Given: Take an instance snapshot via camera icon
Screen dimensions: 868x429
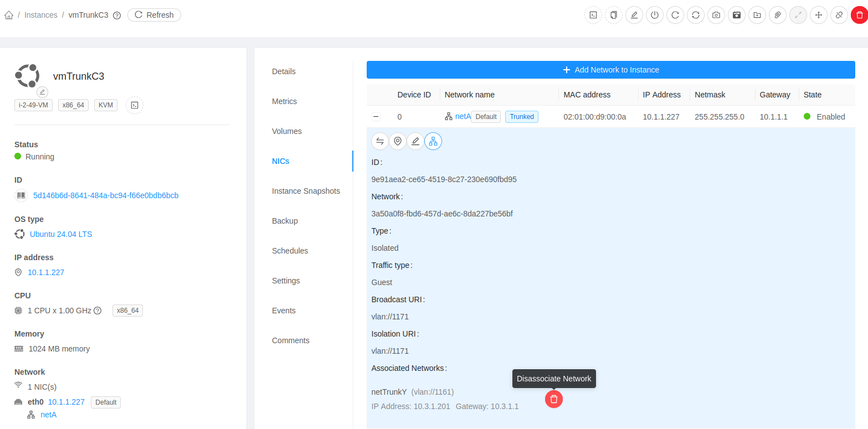Looking at the screenshot, I should (716, 15).
